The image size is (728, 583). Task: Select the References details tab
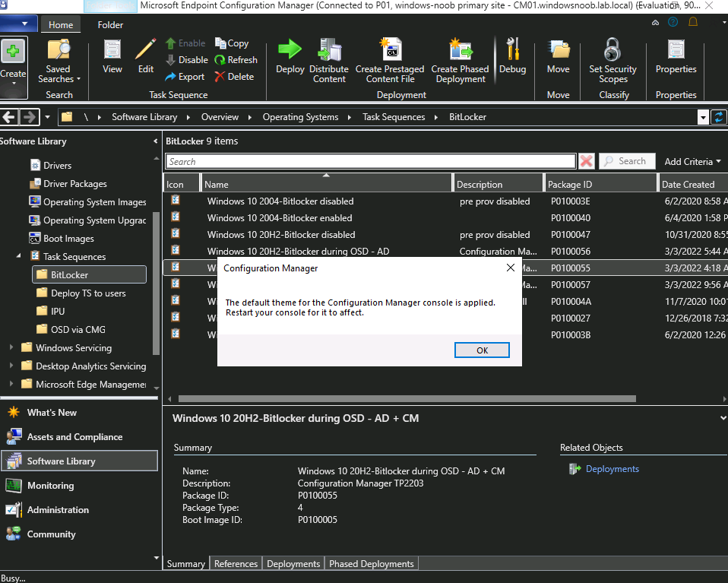[x=236, y=563]
